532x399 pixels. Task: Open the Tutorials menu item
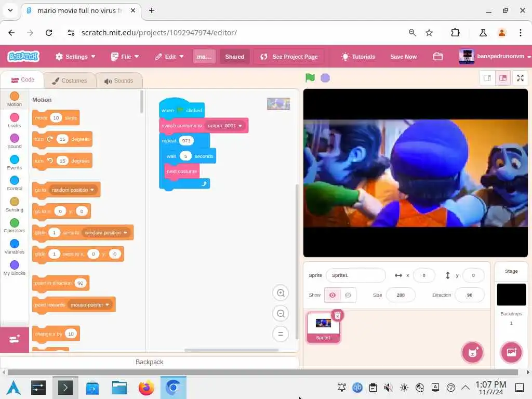(358, 57)
